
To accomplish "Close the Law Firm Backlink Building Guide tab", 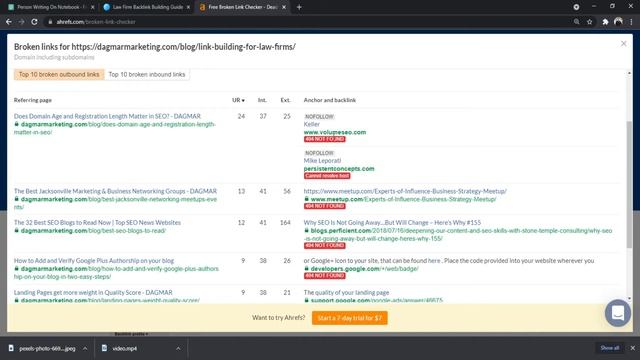I will (x=188, y=7).
